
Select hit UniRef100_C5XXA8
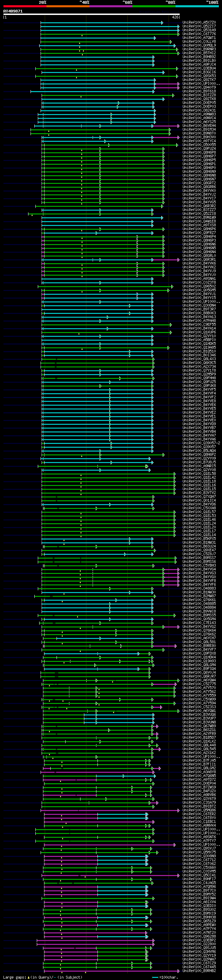(x=199, y=508)
